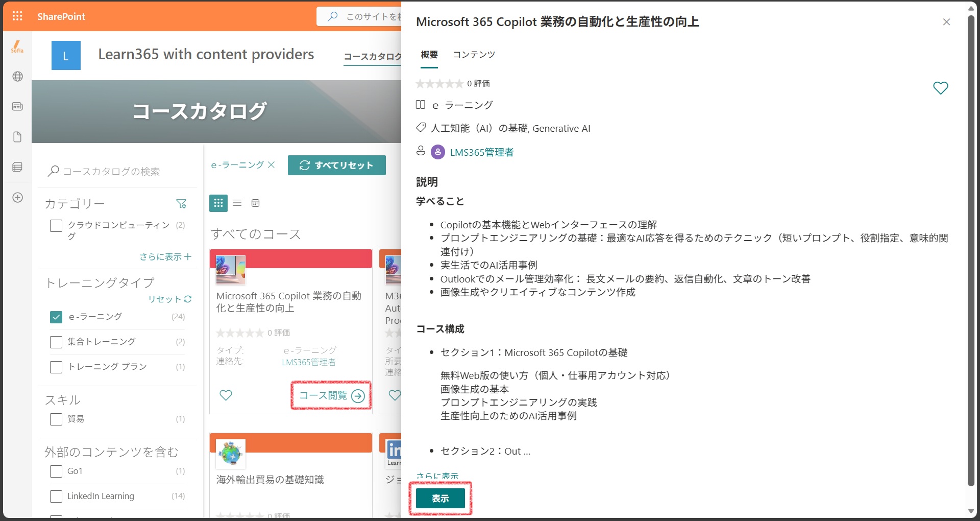Expand more categories with さらに表示 +
The image size is (980, 521).
(165, 256)
